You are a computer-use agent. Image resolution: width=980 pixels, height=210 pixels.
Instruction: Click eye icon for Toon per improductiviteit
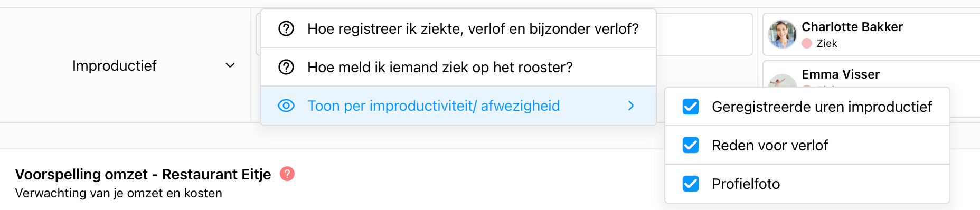pyautogui.click(x=286, y=106)
